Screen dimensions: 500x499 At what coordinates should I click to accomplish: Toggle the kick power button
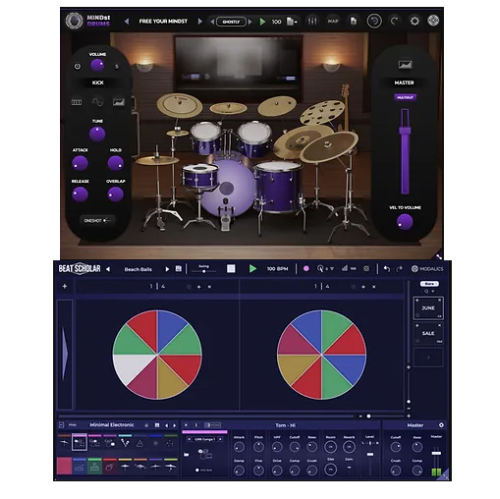[x=77, y=67]
